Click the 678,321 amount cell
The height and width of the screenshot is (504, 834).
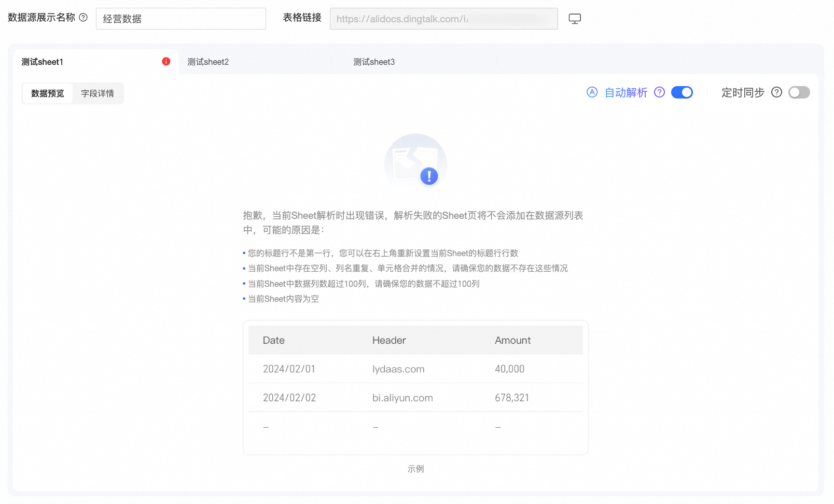(512, 398)
